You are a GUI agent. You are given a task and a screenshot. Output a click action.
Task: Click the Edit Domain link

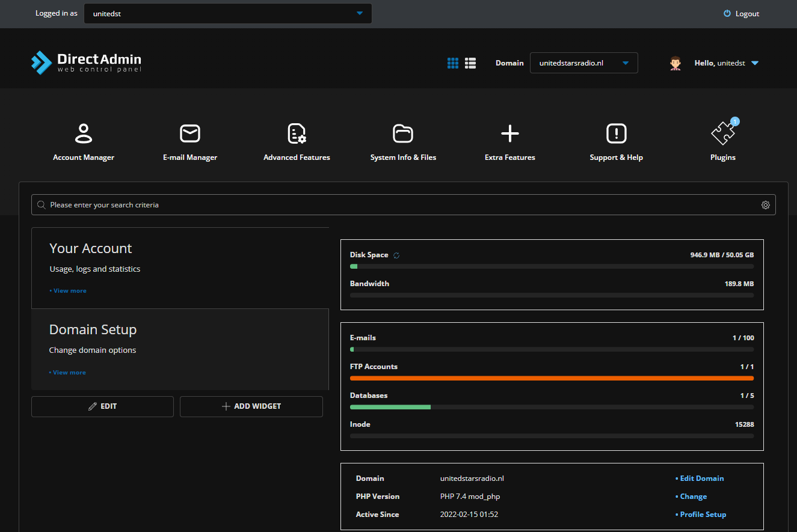click(x=701, y=478)
